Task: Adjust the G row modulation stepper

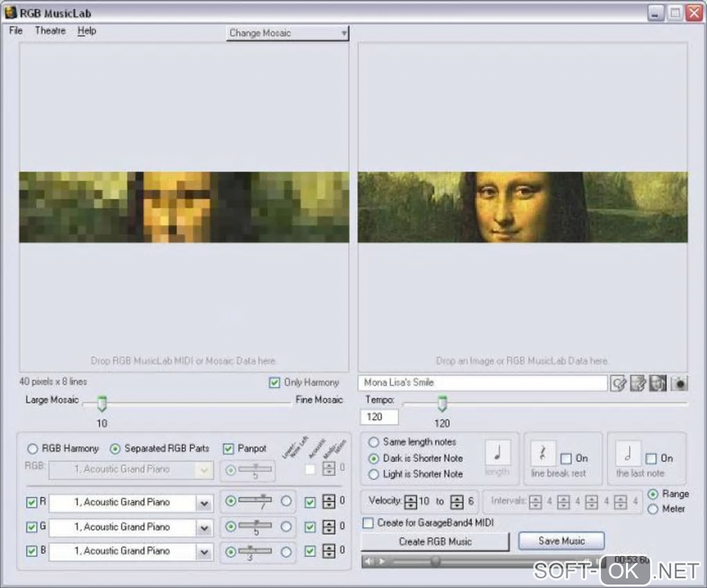Action: (x=329, y=527)
